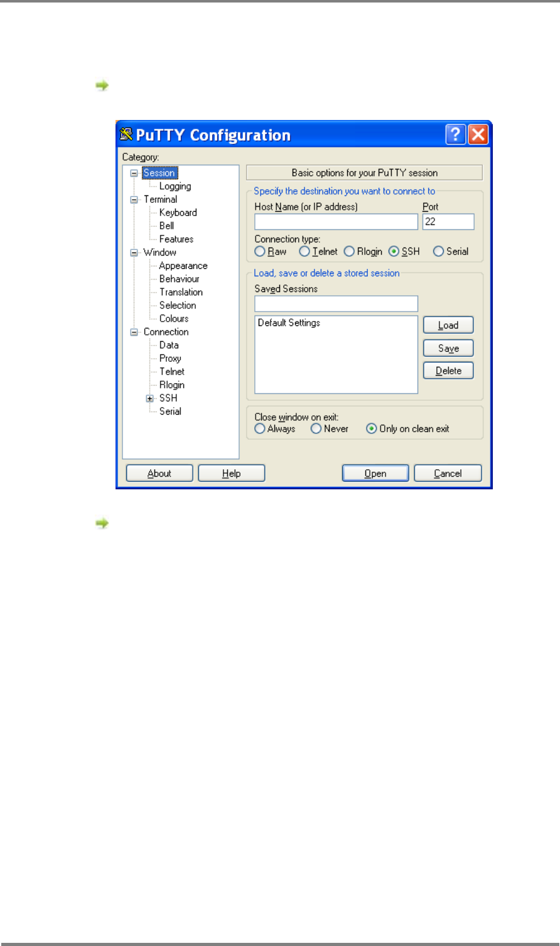The height and width of the screenshot is (946, 560).
Task: Open the Serial category in the tree
Action: click(170, 411)
